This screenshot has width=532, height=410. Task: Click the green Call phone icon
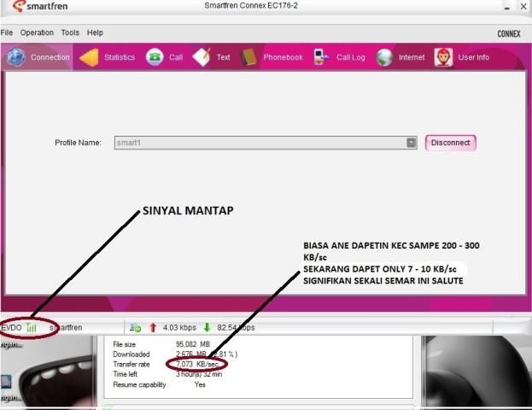(x=155, y=57)
